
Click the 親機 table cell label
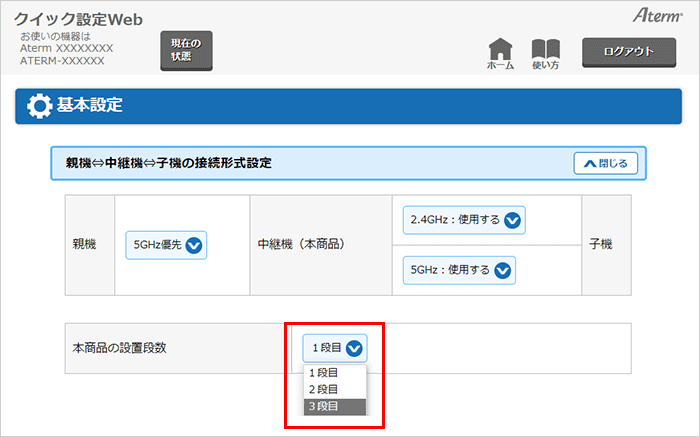[85, 245]
